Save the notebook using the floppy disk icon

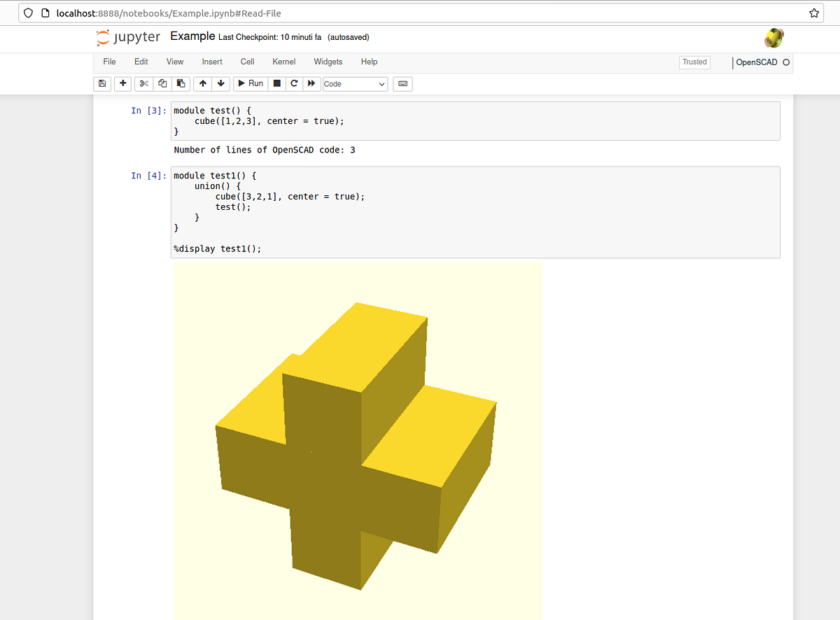102,83
